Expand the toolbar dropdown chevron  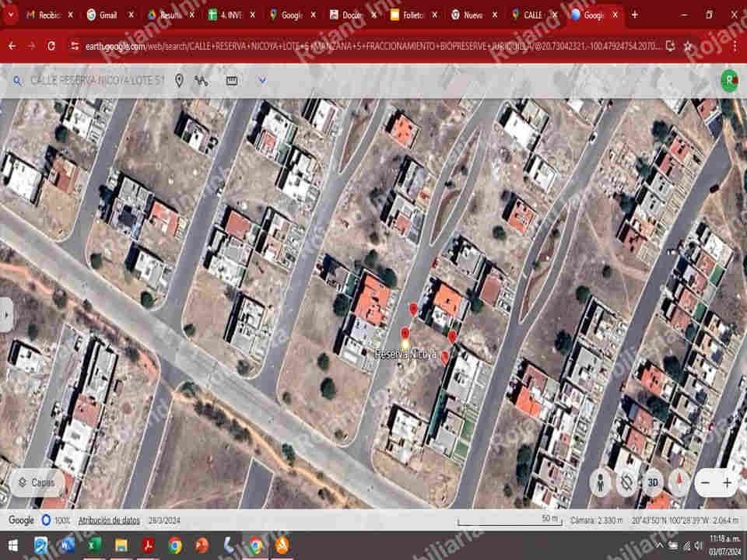pyautogui.click(x=262, y=81)
